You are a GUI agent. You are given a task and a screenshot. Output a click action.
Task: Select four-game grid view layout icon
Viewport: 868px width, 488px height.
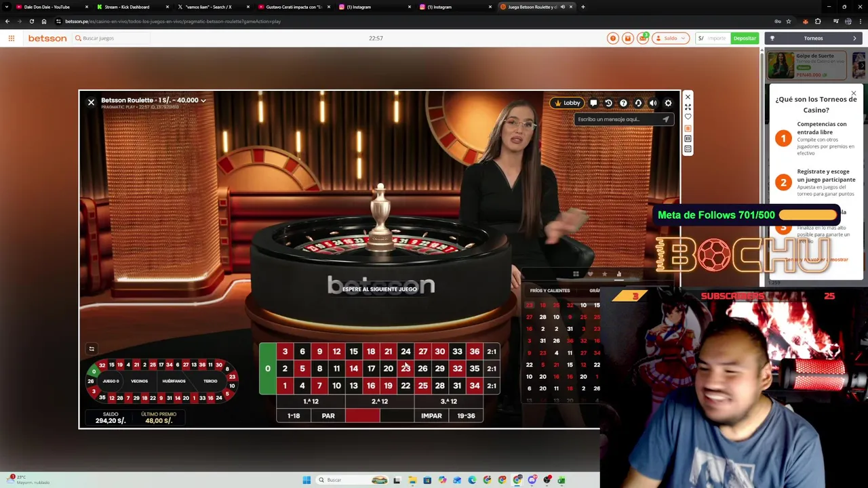(688, 148)
